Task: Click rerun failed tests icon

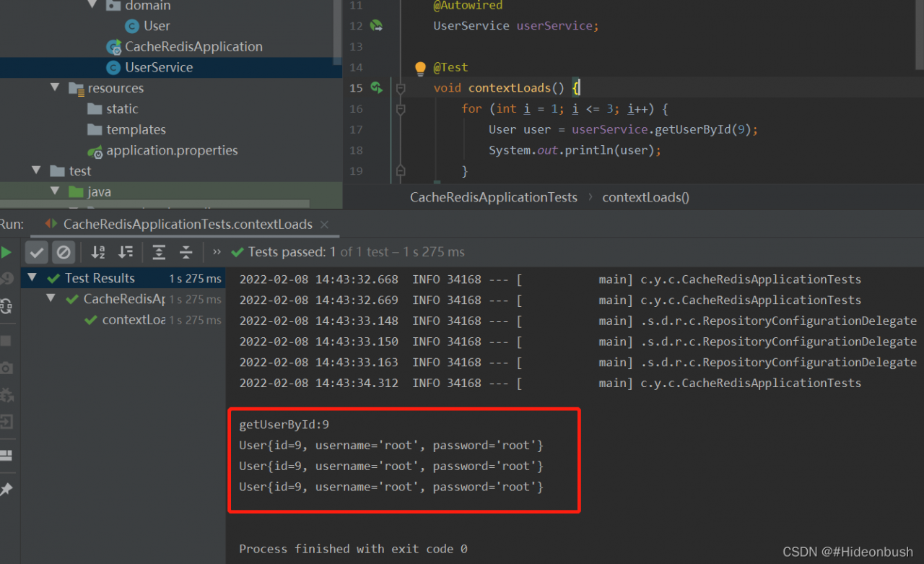Action: pos(6,279)
